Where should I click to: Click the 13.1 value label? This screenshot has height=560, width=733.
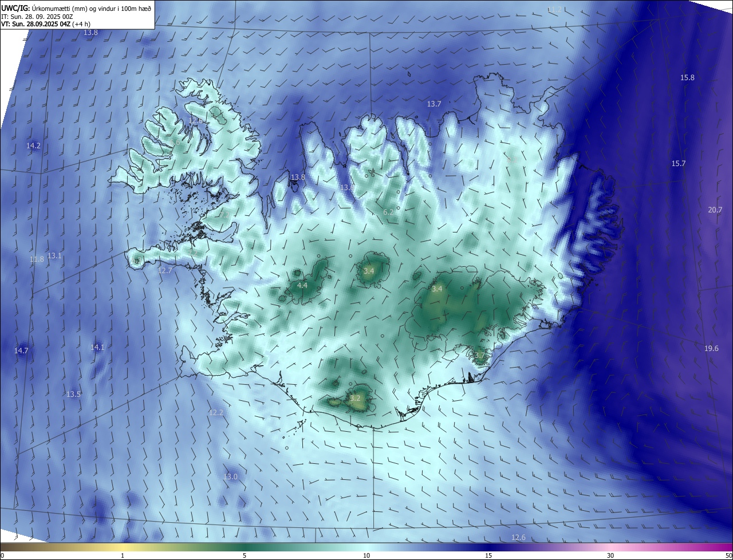point(54,256)
